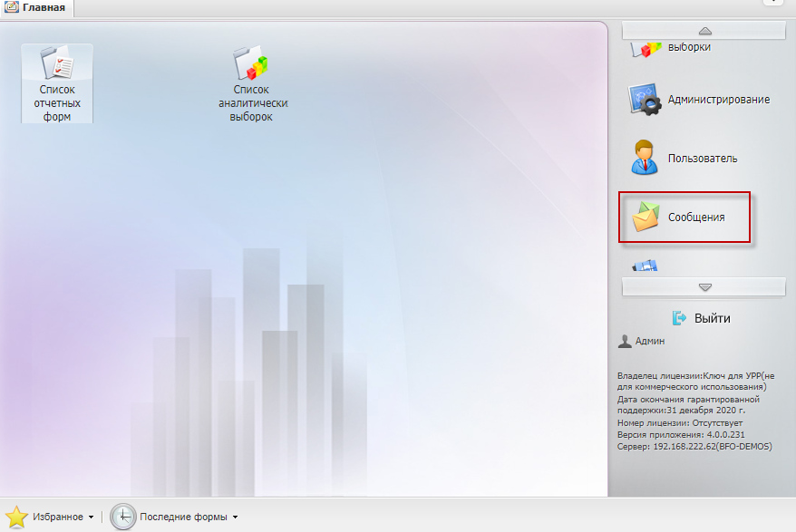The width and height of the screenshot is (796, 532).
Task: Switch to the Главная tab
Action: coord(36,7)
